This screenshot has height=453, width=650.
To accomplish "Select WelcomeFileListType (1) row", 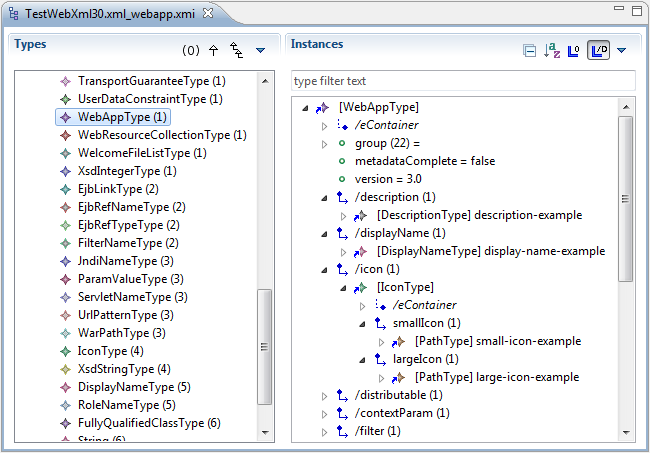I will coord(142,153).
